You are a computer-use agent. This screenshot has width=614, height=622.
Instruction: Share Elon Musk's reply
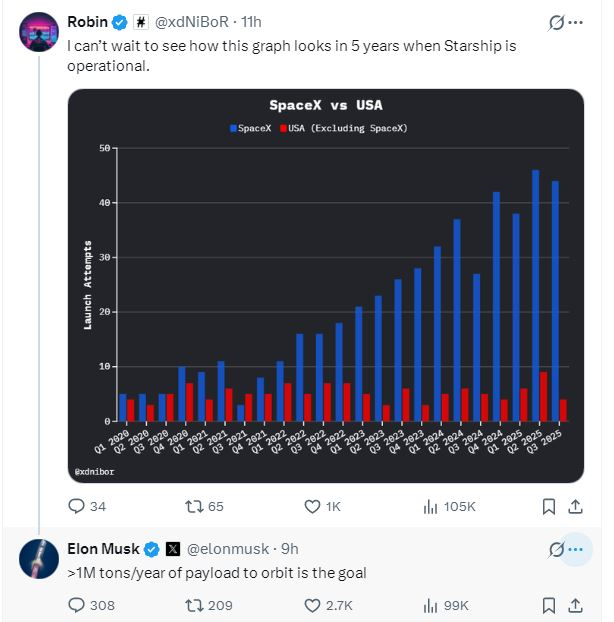point(575,605)
